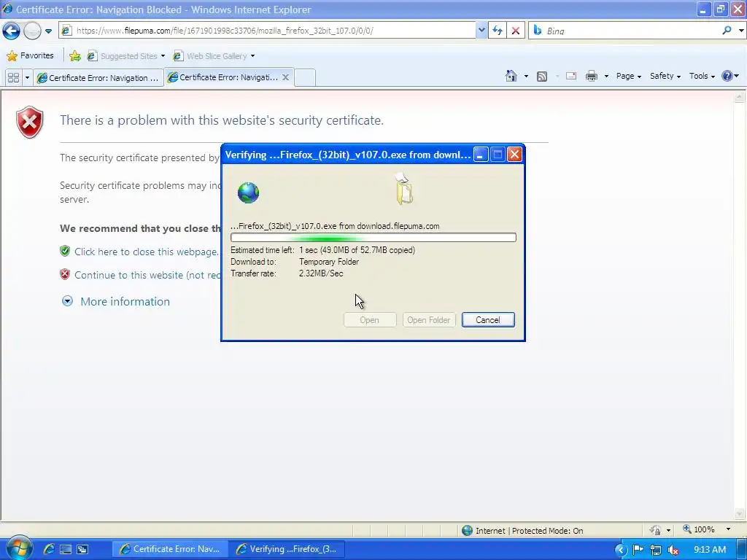Viewport: 747px width, 560px height.
Task: Click the Read Mail icon
Action: point(571,76)
